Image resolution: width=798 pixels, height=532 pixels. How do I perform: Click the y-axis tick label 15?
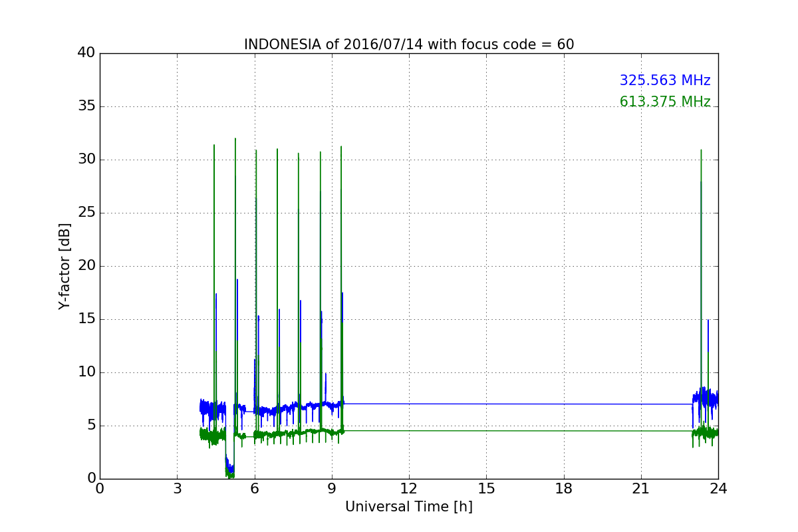(86, 319)
